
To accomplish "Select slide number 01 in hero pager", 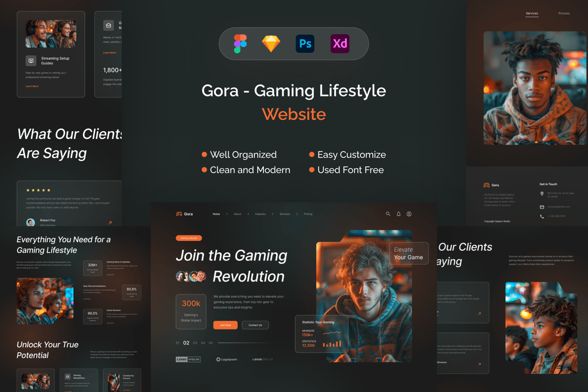I will pyautogui.click(x=177, y=343).
